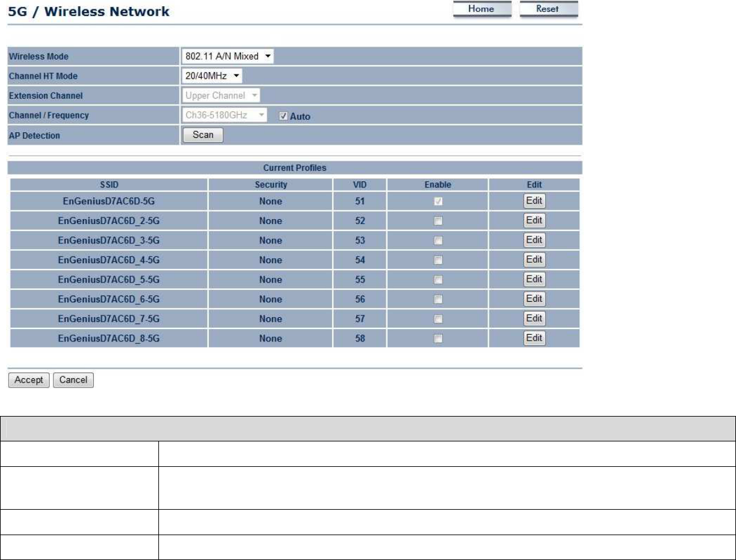Click the Channel HT Mode label
This screenshot has height=560, width=736.
point(43,76)
